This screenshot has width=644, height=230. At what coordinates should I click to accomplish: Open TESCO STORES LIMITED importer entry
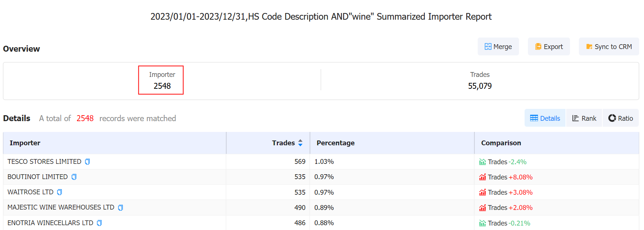point(44,162)
